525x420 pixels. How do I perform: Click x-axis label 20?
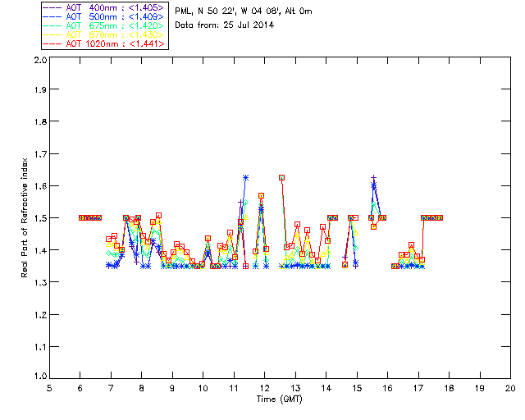[x=510, y=388]
